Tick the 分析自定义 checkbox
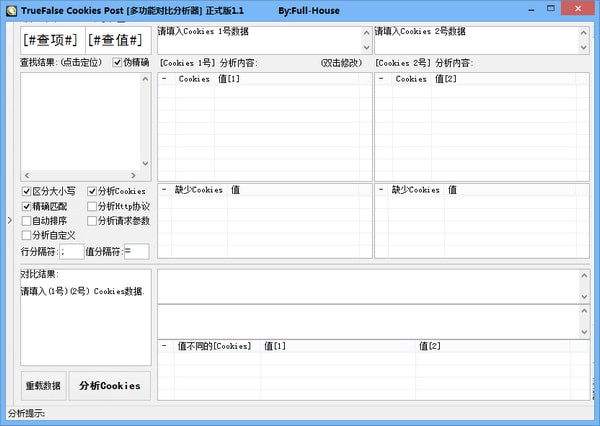Image resolution: width=600 pixels, height=426 pixels. 27,236
